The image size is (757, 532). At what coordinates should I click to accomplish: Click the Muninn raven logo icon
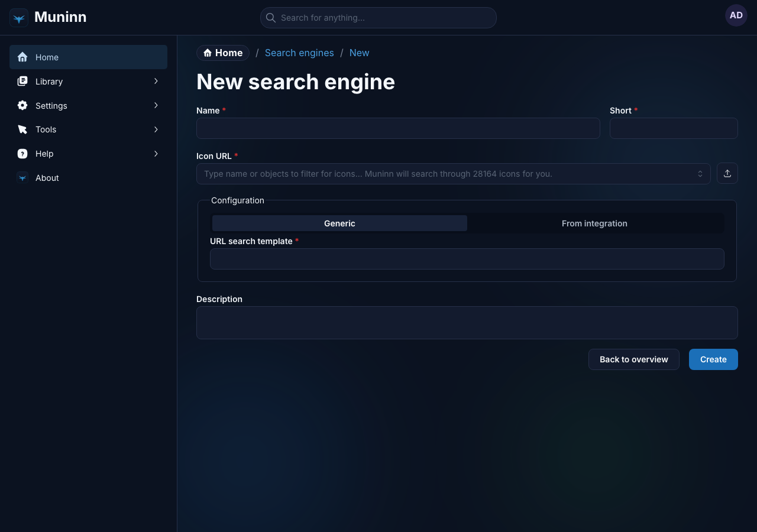19,18
